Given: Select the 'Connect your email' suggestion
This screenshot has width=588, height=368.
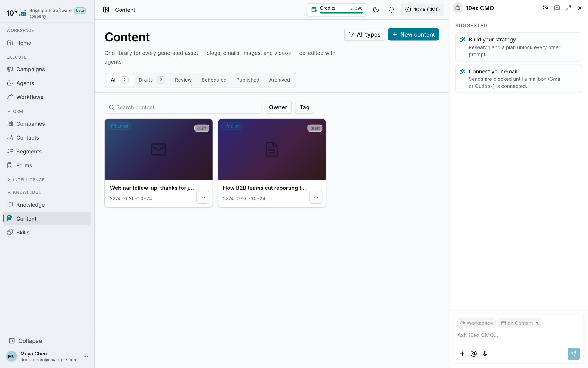Looking at the screenshot, I should pos(519,79).
